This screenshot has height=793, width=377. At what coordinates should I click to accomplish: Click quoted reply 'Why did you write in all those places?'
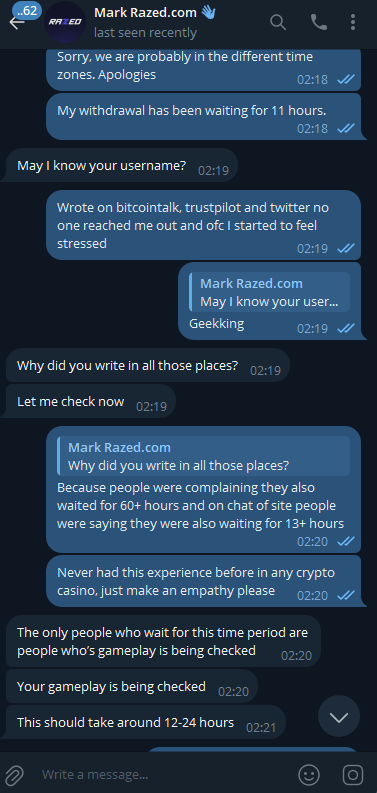click(x=203, y=456)
